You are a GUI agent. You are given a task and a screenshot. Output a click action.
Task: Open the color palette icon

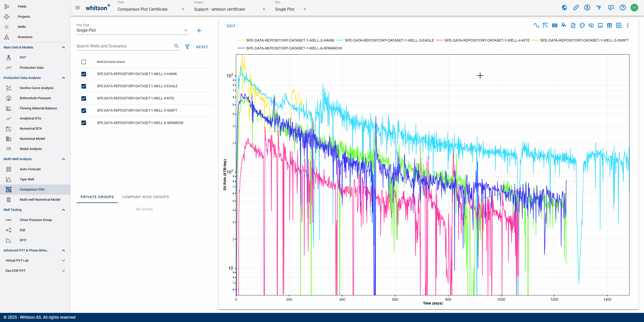click(x=582, y=25)
